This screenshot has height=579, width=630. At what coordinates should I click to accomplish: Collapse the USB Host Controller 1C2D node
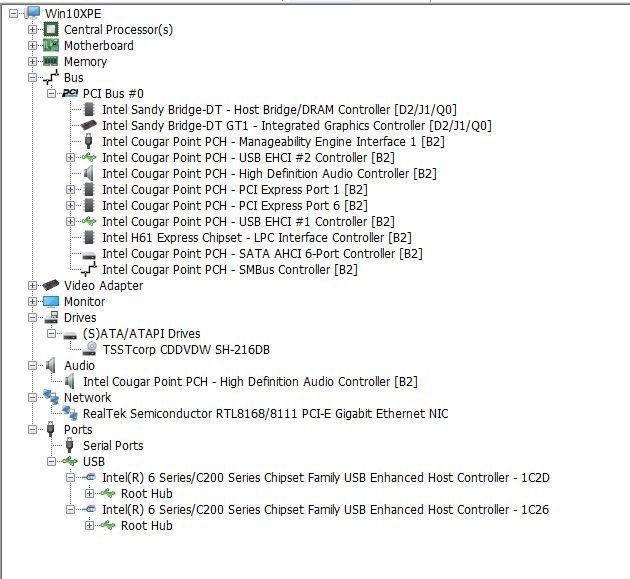tap(70, 477)
